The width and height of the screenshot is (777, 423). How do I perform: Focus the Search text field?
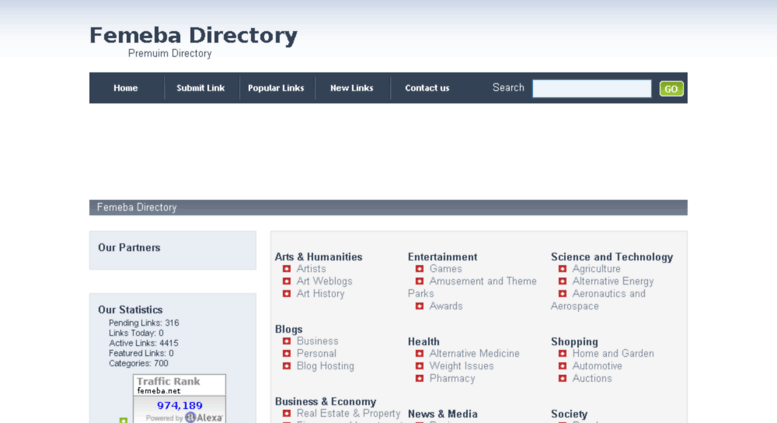coord(592,89)
